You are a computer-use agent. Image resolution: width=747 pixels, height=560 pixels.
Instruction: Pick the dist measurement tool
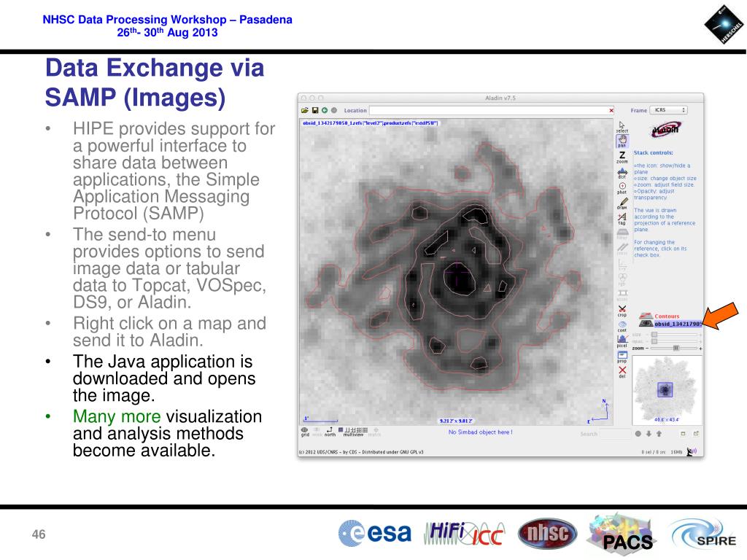622,173
